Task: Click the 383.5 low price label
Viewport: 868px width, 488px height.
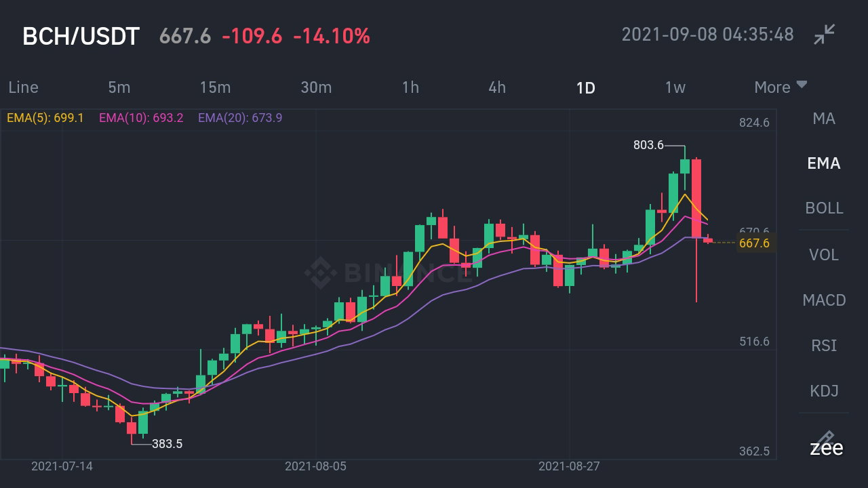Action: [x=167, y=445]
